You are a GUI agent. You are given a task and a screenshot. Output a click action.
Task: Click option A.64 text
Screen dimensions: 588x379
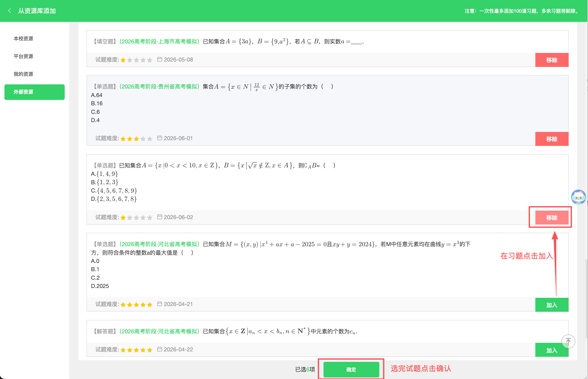point(97,95)
